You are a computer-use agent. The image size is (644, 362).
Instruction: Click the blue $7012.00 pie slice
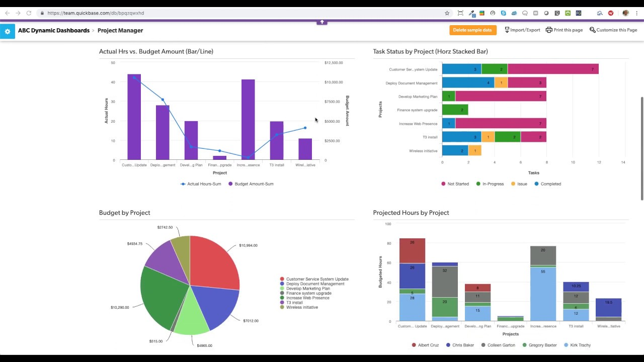[x=215, y=305]
